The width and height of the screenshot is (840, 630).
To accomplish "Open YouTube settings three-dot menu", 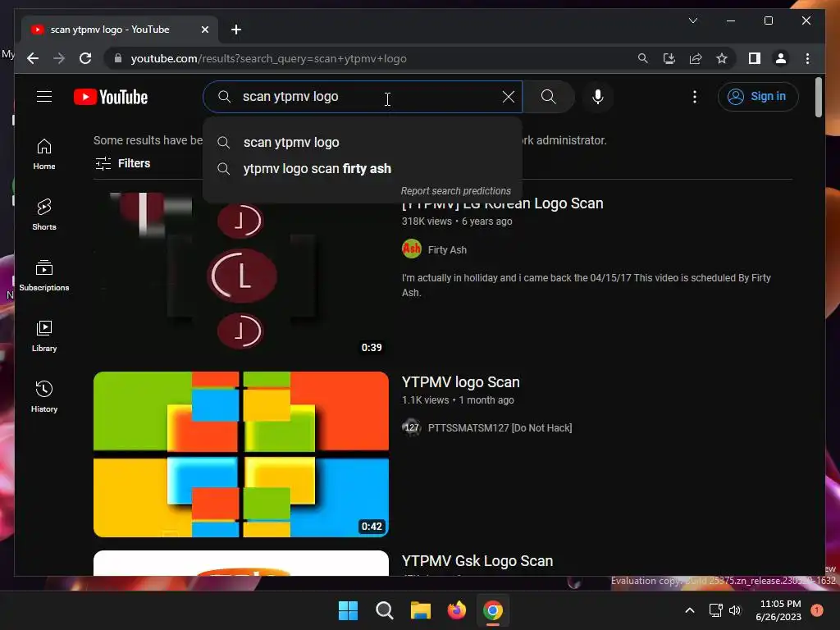I will (x=694, y=97).
